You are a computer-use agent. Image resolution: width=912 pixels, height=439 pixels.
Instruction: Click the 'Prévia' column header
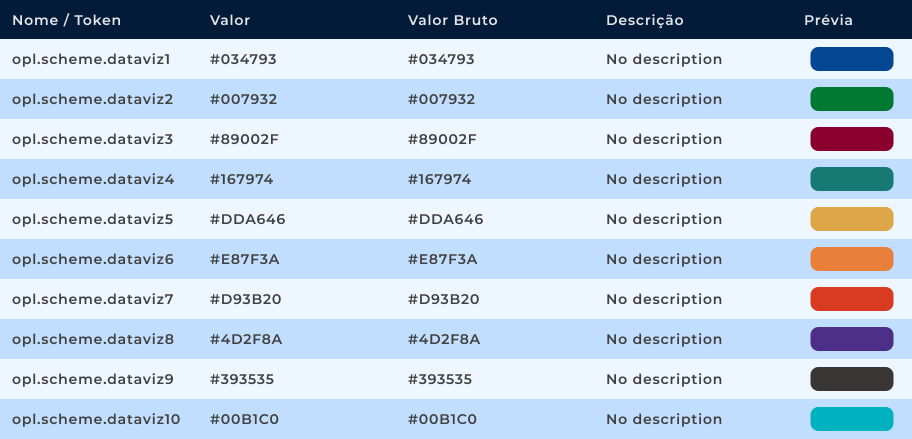(x=828, y=20)
